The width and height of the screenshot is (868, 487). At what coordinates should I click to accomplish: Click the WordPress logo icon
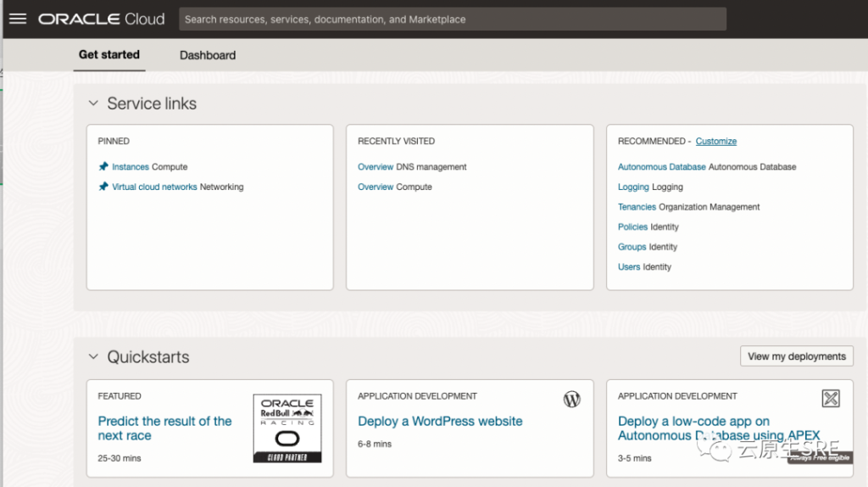[571, 399]
